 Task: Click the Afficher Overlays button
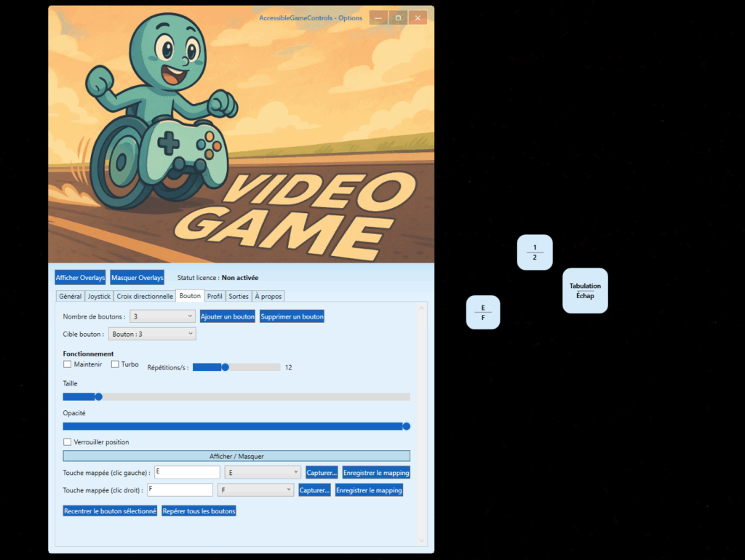coord(80,278)
